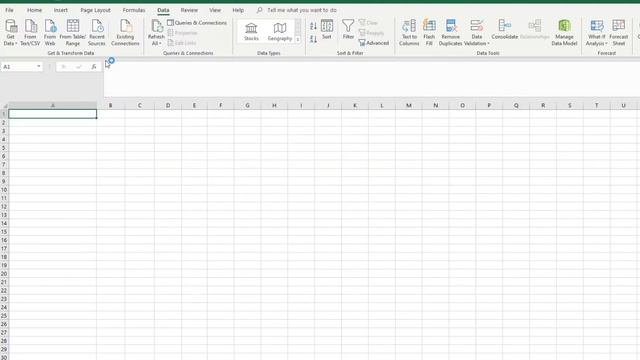This screenshot has height=360, width=640.
Task: Select column A header
Action: [x=53, y=105]
